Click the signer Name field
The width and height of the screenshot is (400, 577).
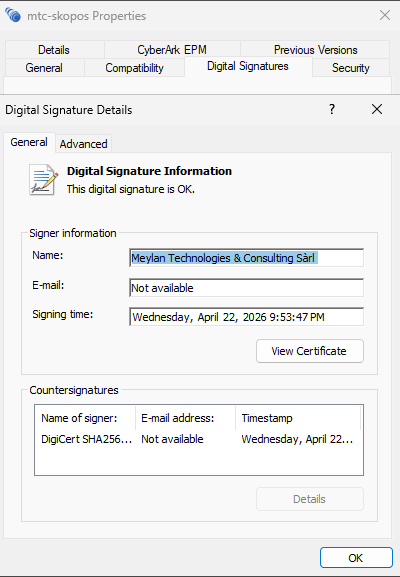[247, 258]
